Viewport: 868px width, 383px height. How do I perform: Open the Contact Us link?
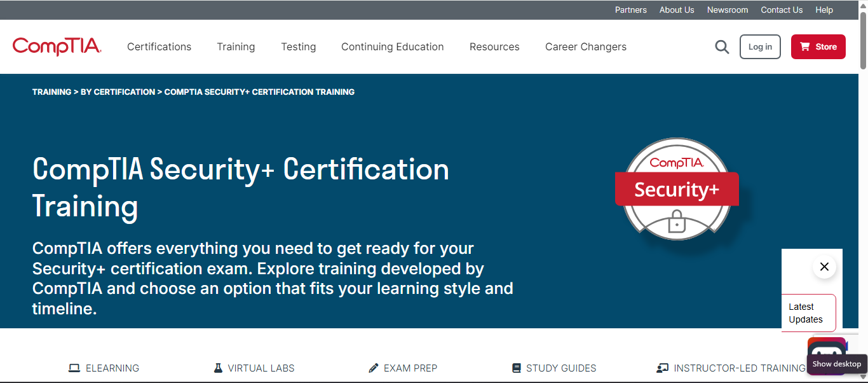[x=782, y=10]
